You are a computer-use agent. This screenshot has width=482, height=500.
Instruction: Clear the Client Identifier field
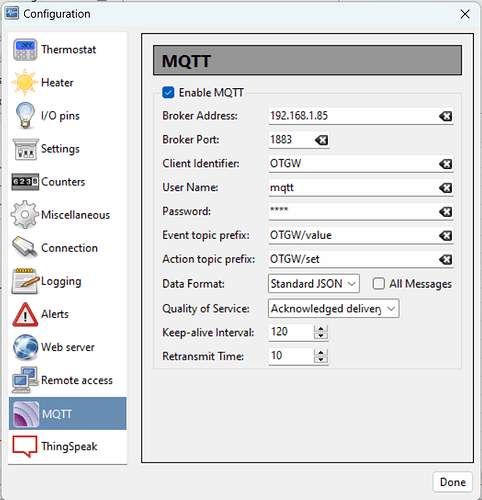click(x=445, y=164)
